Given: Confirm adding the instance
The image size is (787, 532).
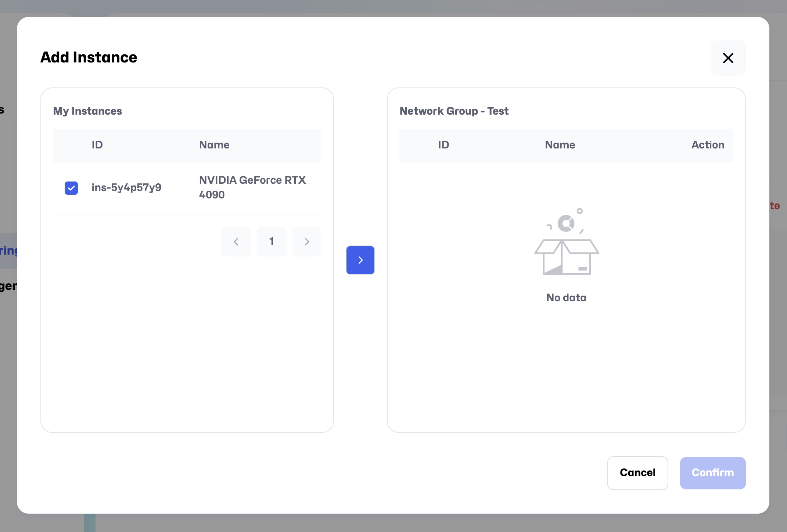Looking at the screenshot, I should tap(712, 473).
